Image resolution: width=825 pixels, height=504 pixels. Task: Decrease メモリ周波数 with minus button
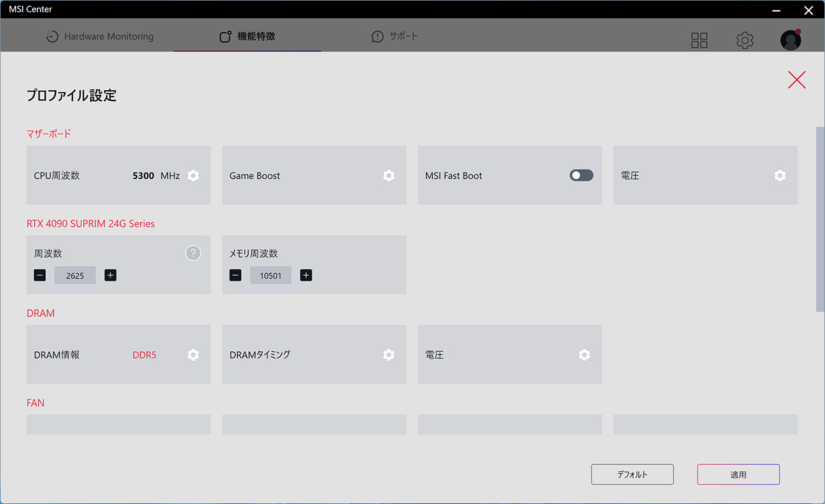(235, 275)
